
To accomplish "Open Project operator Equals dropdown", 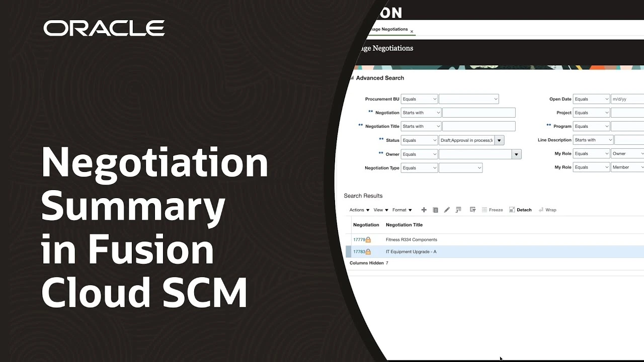I will click(591, 113).
